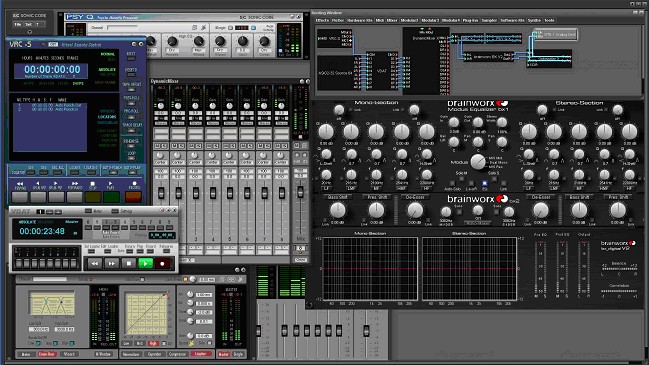Click the brainworx Gain In knob
This screenshot has height=365, width=649.
(x=454, y=122)
